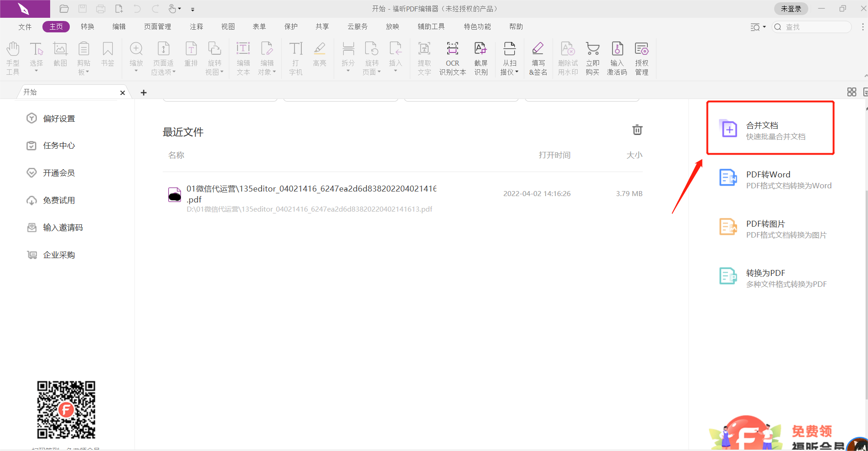868x451 pixels.
Task: Open 合并文档 to merge documents
Action: [770, 128]
